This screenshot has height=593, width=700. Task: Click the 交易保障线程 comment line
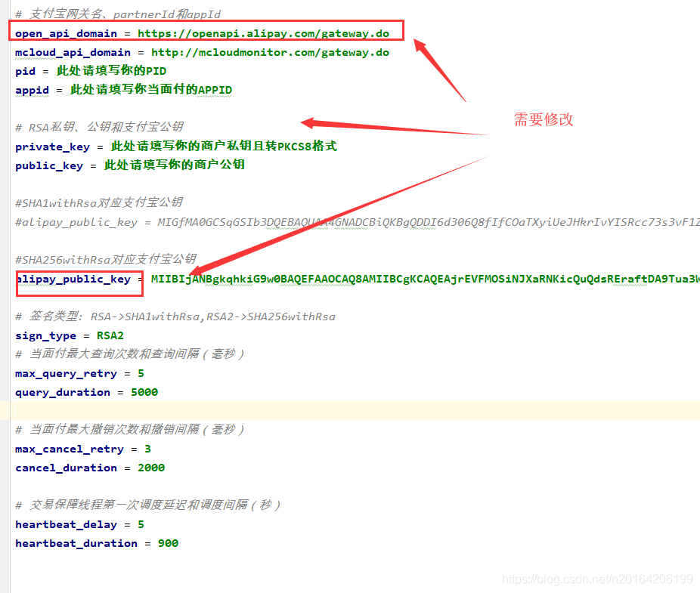147,505
